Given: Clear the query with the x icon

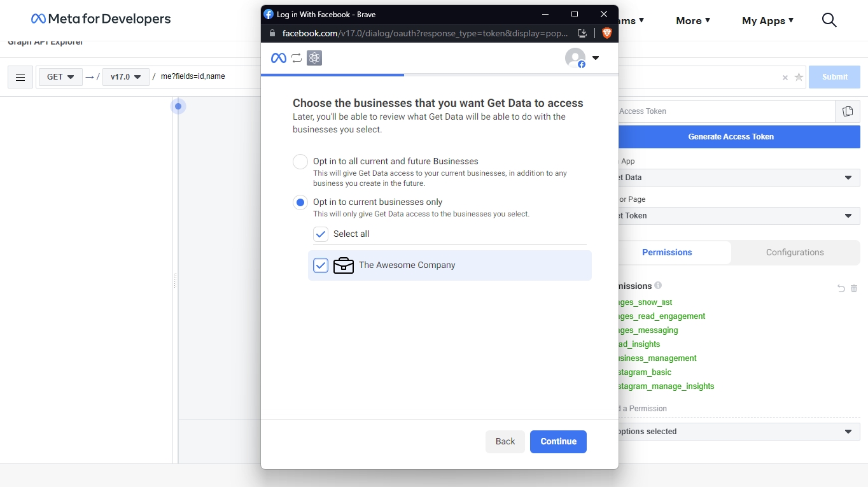Looking at the screenshot, I should (x=785, y=78).
